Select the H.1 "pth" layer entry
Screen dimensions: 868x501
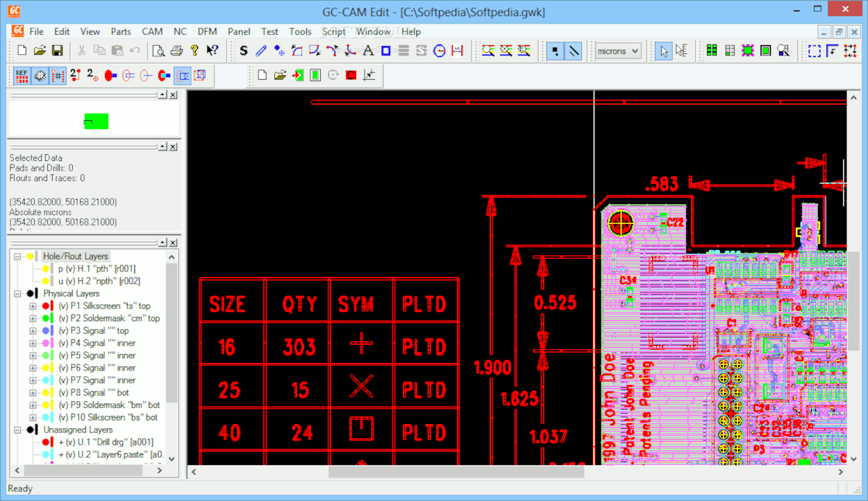pos(97,269)
